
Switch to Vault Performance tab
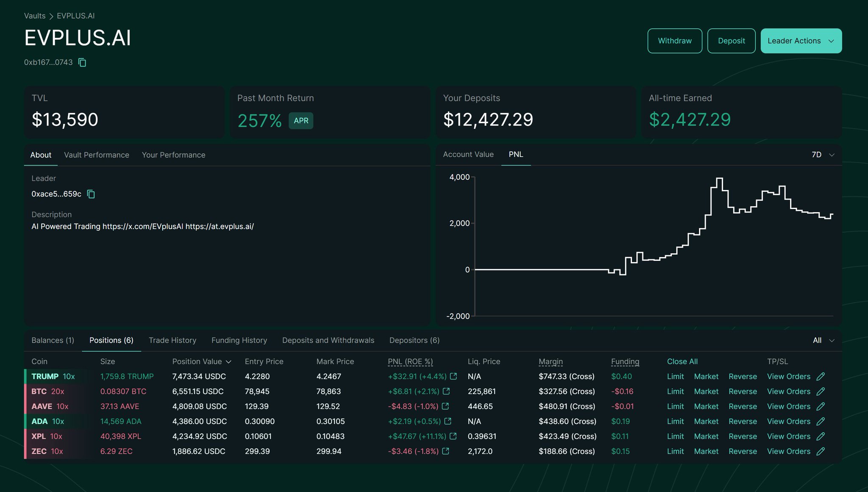click(x=97, y=155)
